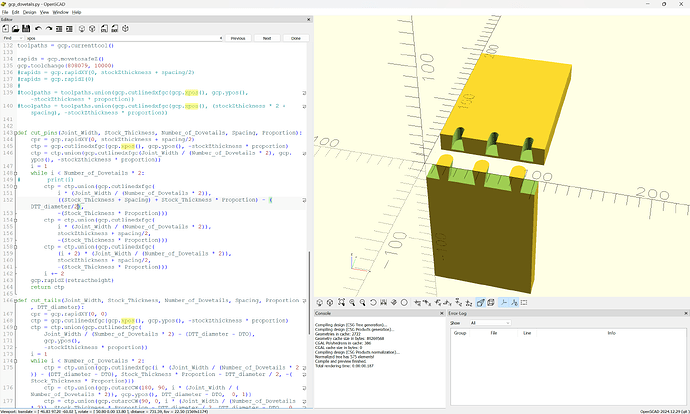Click code line 163 gcp.rapidZ(retractheight)
This screenshot has height=414, width=690.
pyautogui.click(x=72, y=280)
